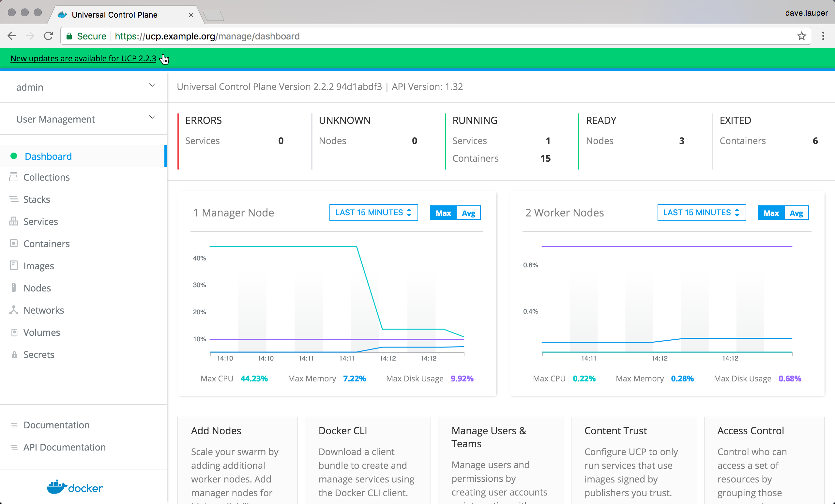Image resolution: width=835 pixels, height=504 pixels.
Task: Expand the User Management menu
Action: pyautogui.click(x=152, y=118)
